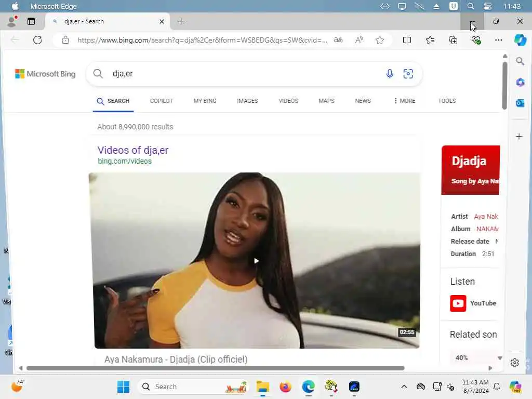The height and width of the screenshot is (399, 532).
Task: Open Microsoft 365 sidebar icon
Action: 520,82
